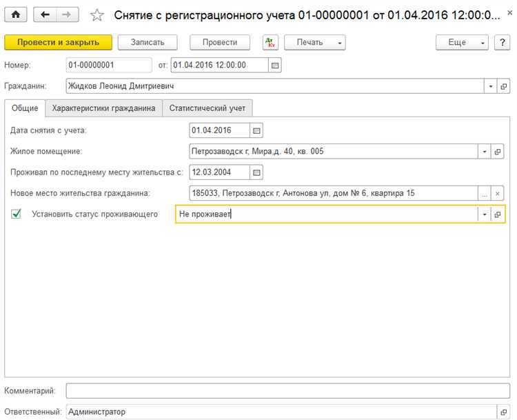The height and width of the screenshot is (420, 517).
Task: Switch to the Общие tab
Action: click(x=25, y=108)
